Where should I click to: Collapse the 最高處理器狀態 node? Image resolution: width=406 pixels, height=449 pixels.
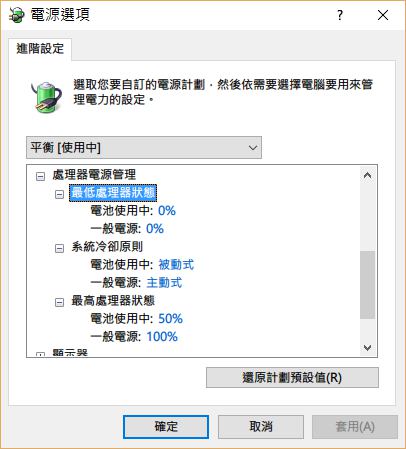[59, 302]
